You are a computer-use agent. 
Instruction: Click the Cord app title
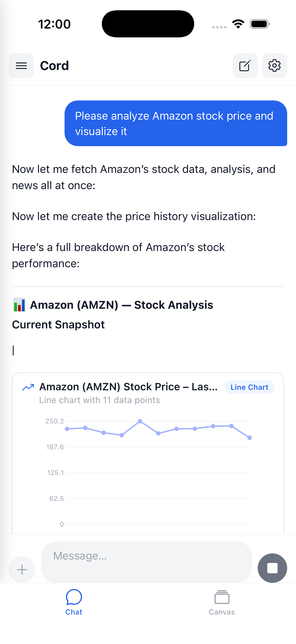coord(54,66)
